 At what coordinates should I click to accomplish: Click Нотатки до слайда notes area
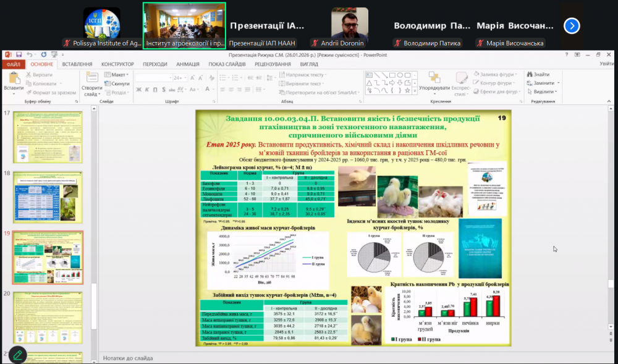(127, 358)
